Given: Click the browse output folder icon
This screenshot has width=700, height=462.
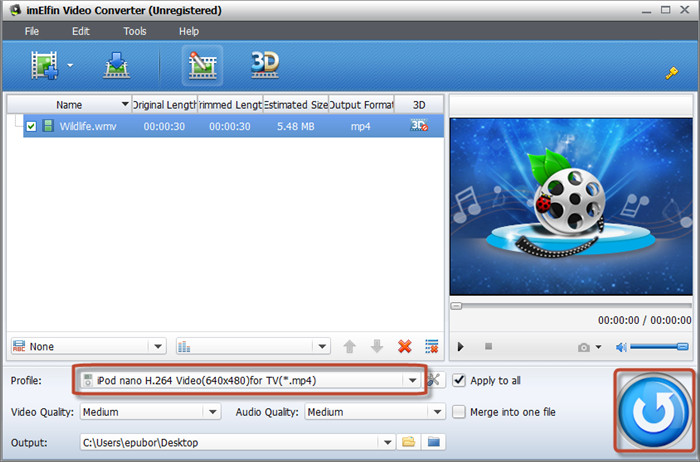Looking at the screenshot, I should click(408, 442).
